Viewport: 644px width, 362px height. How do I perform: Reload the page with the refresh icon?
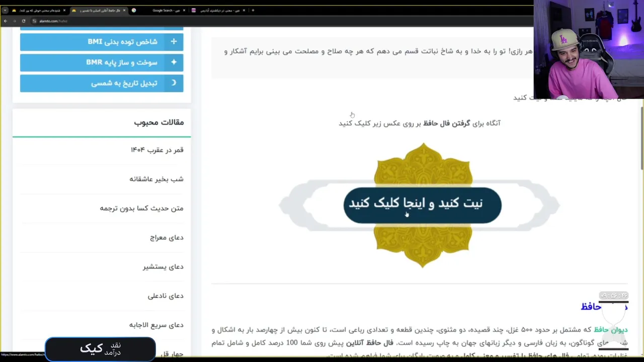(23, 21)
